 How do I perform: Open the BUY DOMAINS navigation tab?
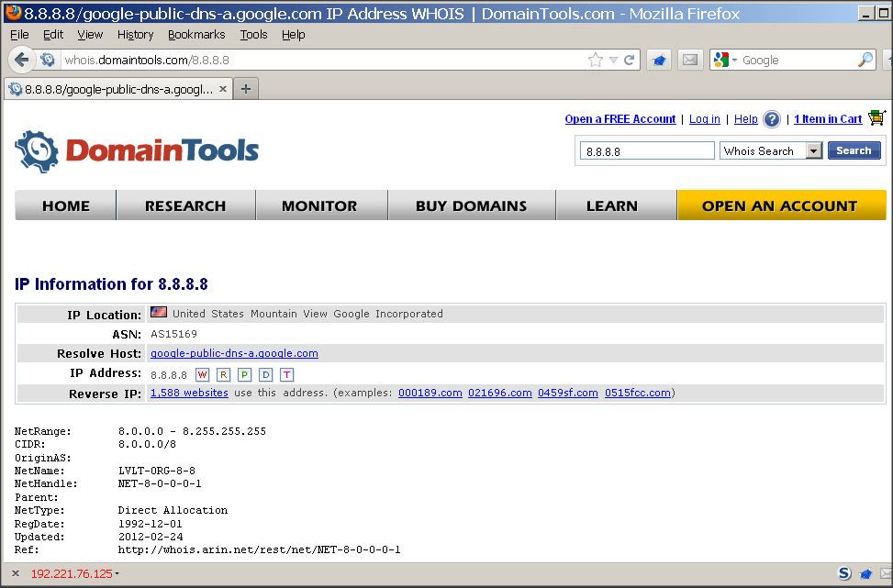[472, 205]
